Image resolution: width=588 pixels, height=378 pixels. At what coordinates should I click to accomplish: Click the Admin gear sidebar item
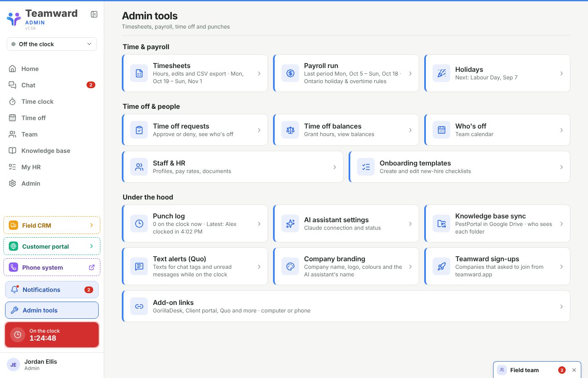click(x=52, y=183)
